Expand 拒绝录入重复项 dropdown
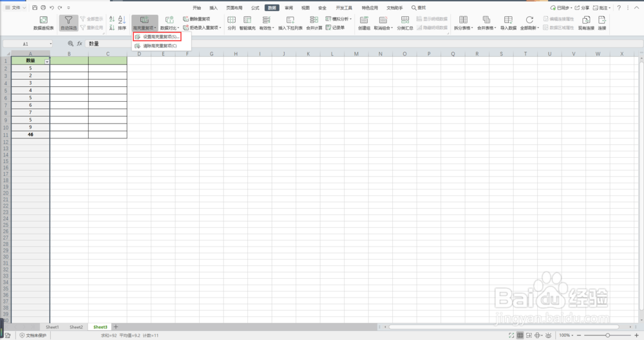Screen dimensions: 644x340 pos(202,28)
